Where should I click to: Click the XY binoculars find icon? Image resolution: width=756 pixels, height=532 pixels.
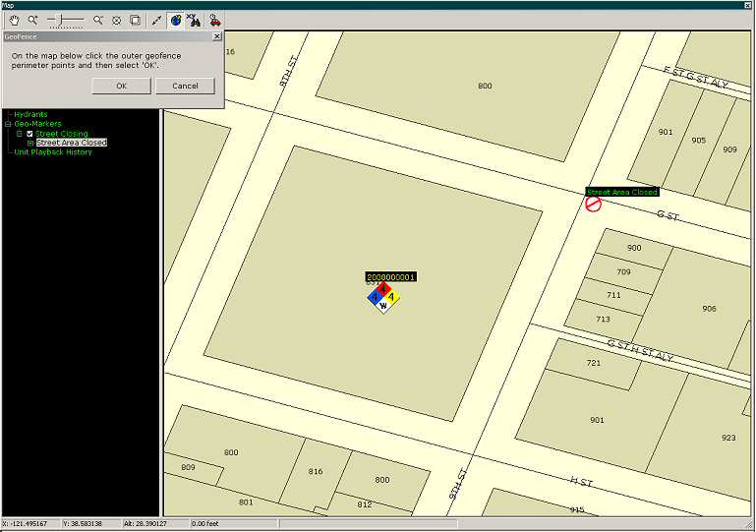[194, 20]
